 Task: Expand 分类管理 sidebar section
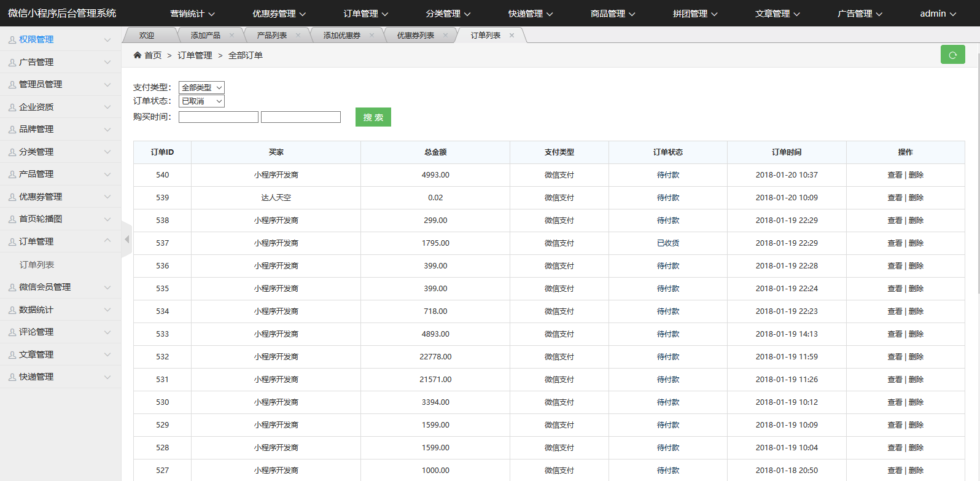pos(60,152)
